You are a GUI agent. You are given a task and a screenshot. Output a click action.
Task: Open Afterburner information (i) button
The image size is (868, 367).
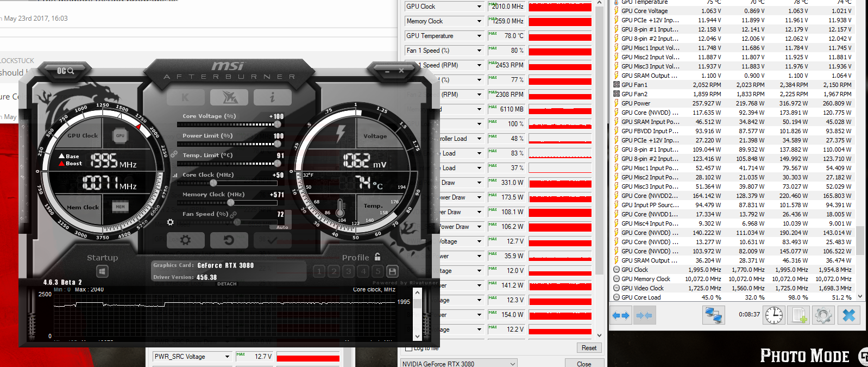[273, 98]
